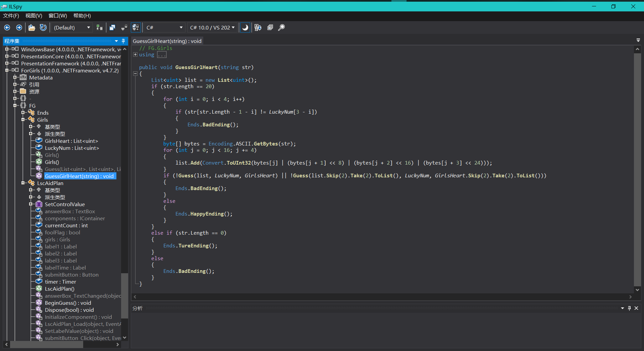The width and height of the screenshot is (644, 351).
Task: Collapse the Girls class node
Action: point(23,120)
